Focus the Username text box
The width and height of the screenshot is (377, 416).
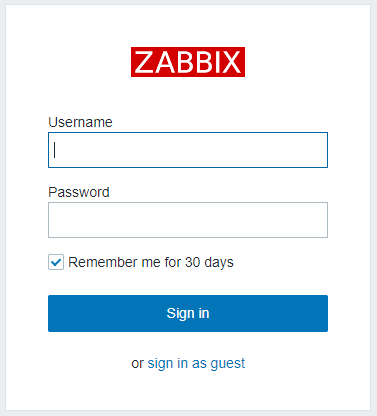pyautogui.click(x=188, y=150)
